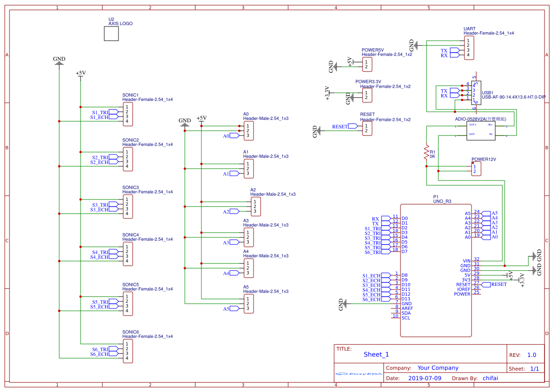The width and height of the screenshot is (554, 392).
Task: Click the UART header-female connector
Action: click(469, 47)
